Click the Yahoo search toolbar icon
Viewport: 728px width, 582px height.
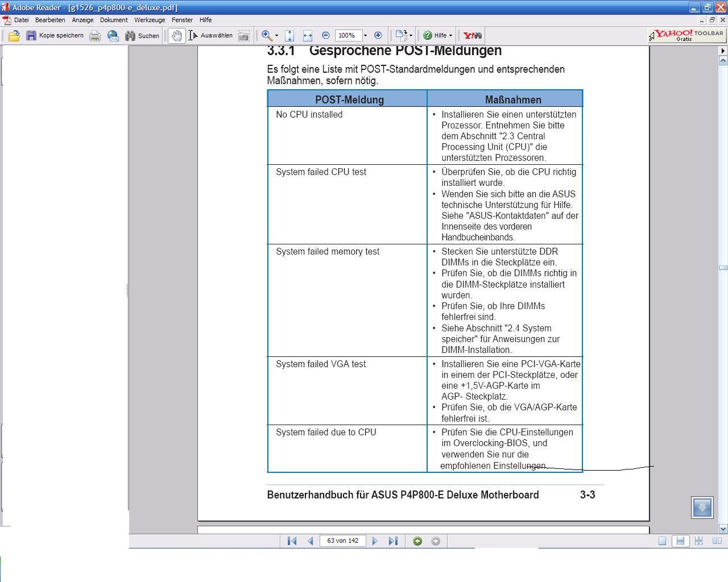[472, 35]
